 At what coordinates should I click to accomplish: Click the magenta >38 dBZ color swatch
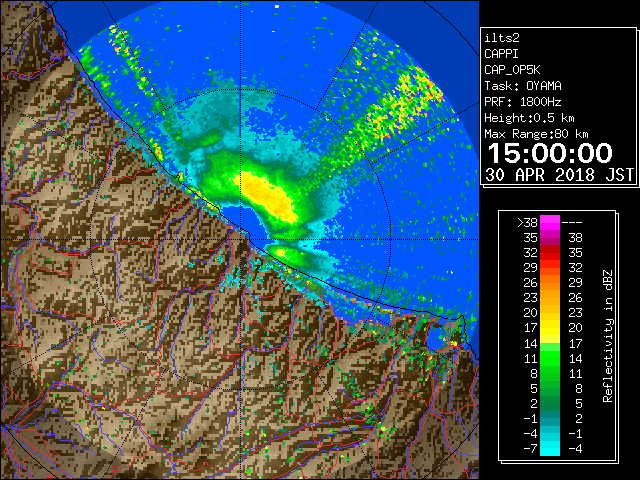pos(550,222)
